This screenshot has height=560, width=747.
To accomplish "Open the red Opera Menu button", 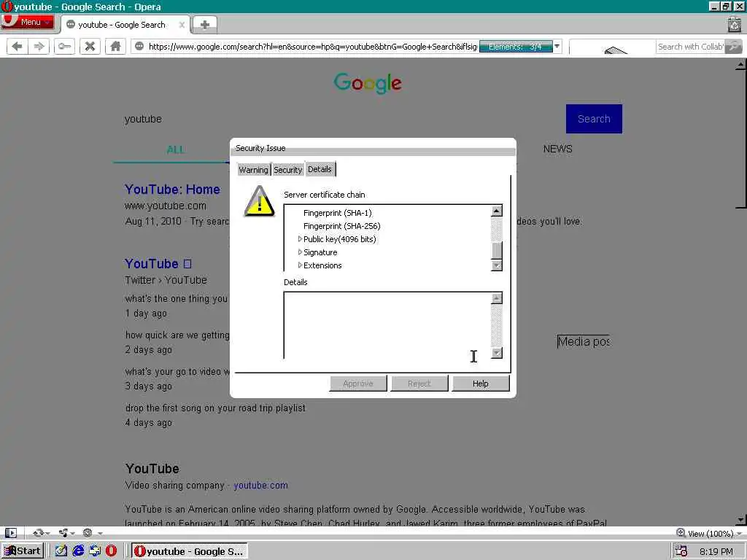I will pyautogui.click(x=27, y=22).
